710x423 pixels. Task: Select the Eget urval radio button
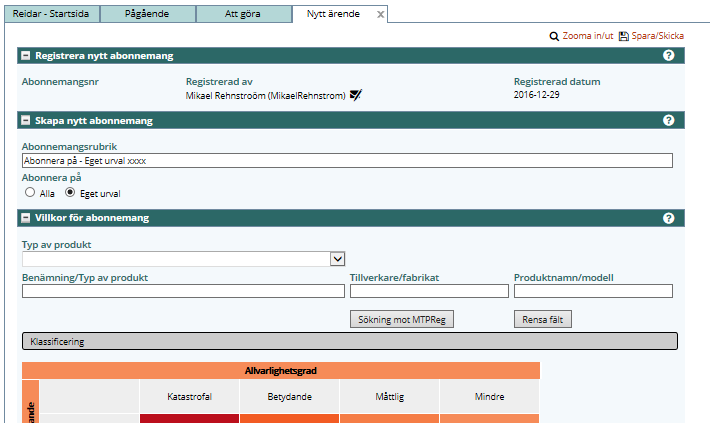click(x=70, y=192)
